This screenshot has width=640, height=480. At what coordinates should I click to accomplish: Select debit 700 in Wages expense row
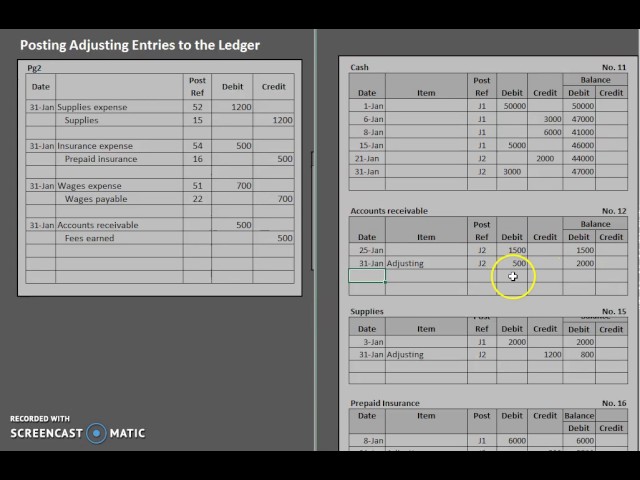(232, 186)
